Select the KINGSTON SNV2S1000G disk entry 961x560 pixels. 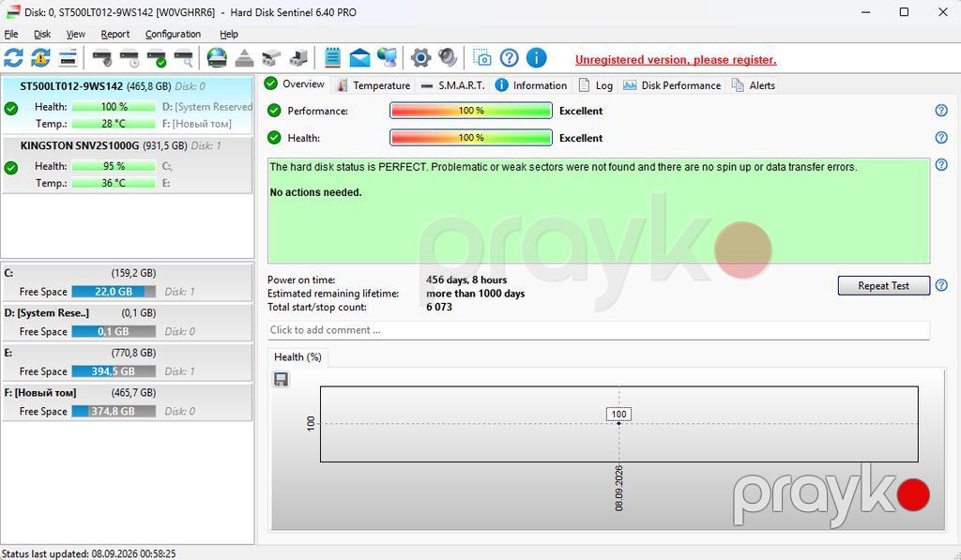pyautogui.click(x=128, y=164)
